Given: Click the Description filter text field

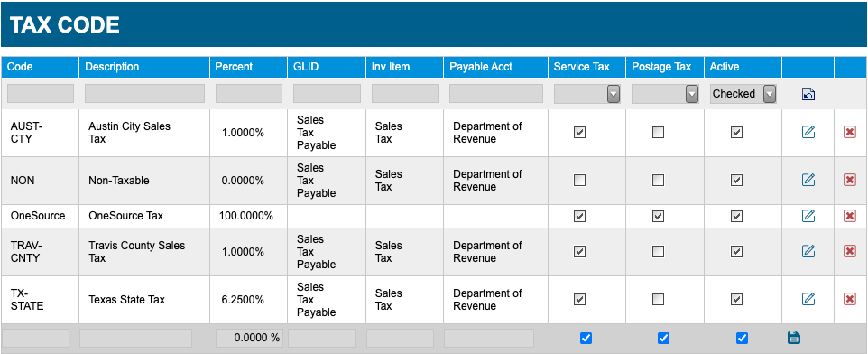Looking at the screenshot, I should (x=144, y=94).
